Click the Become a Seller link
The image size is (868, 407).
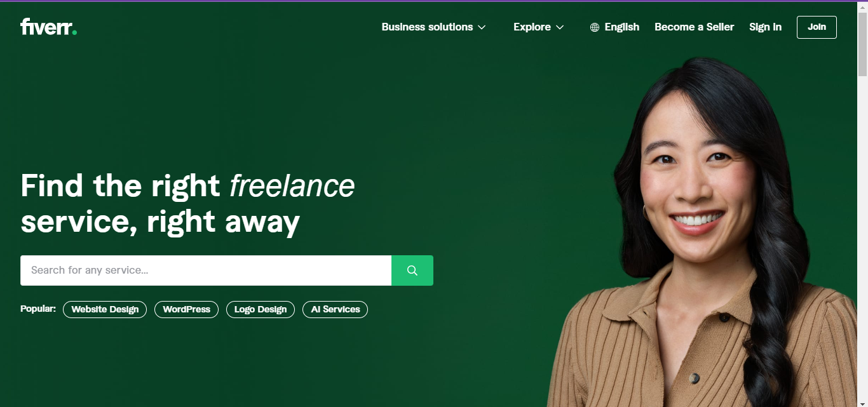click(x=695, y=27)
